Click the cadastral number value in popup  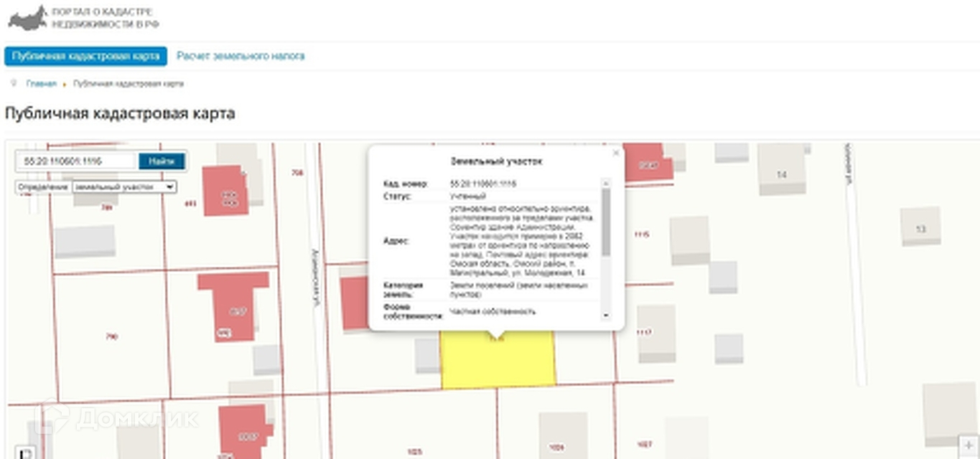click(x=483, y=184)
